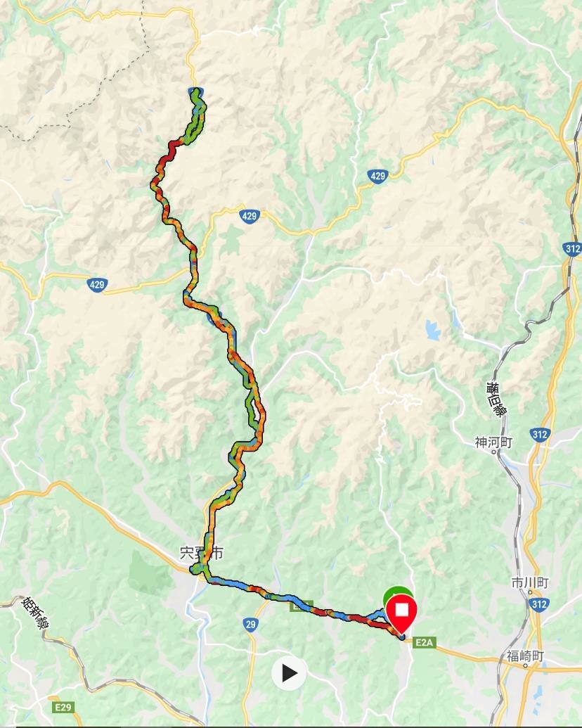Click the 福崎町 town label

point(525,656)
